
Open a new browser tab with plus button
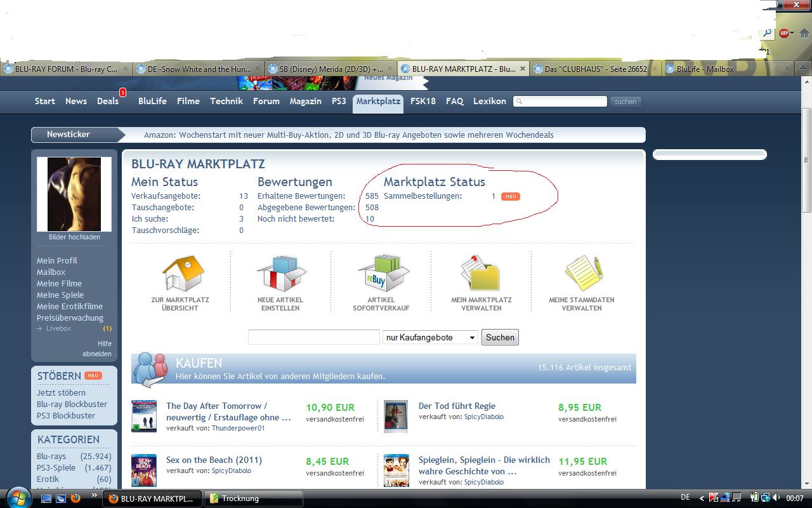tap(803, 69)
